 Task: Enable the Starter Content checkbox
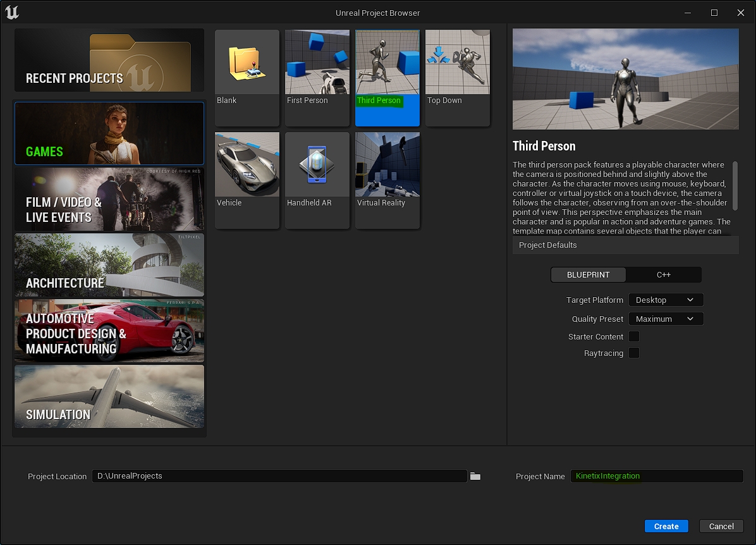click(633, 337)
